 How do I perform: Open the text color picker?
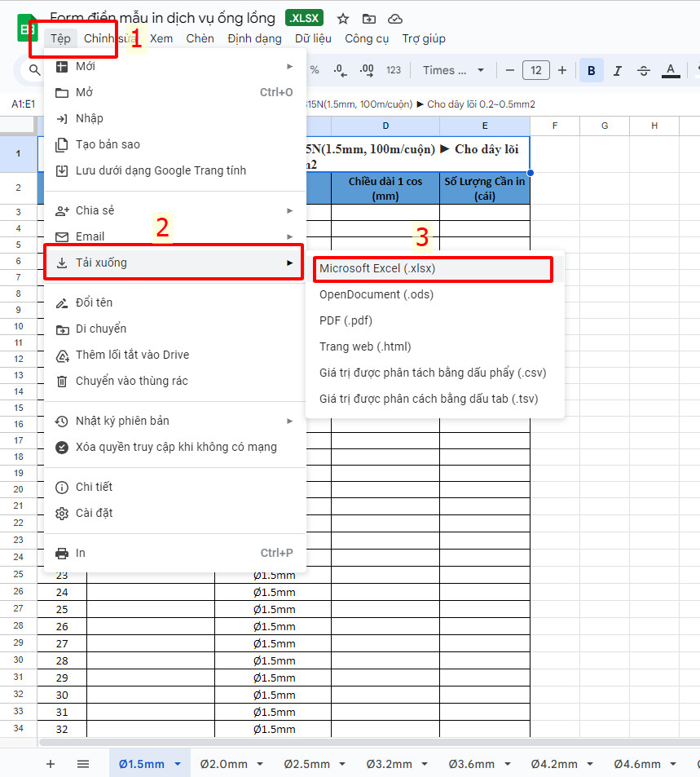[x=671, y=71]
